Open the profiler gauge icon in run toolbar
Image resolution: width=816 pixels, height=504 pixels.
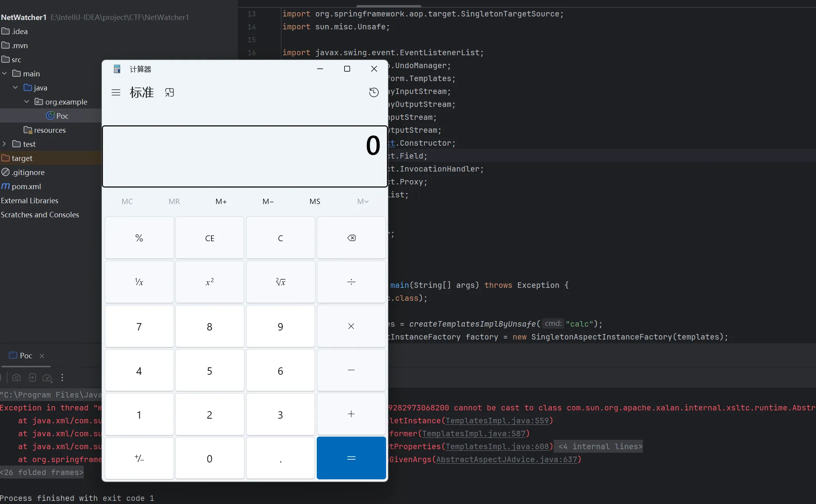point(47,378)
